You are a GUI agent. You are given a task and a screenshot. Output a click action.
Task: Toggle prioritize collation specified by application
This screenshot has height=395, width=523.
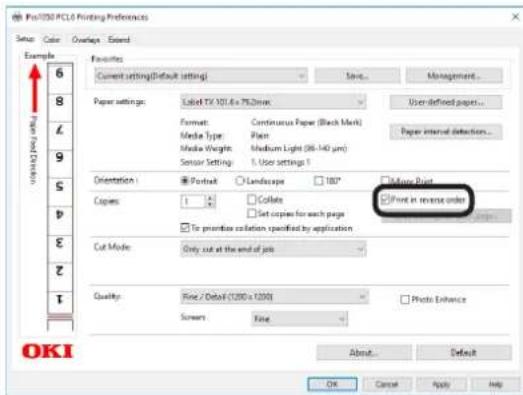click(184, 228)
